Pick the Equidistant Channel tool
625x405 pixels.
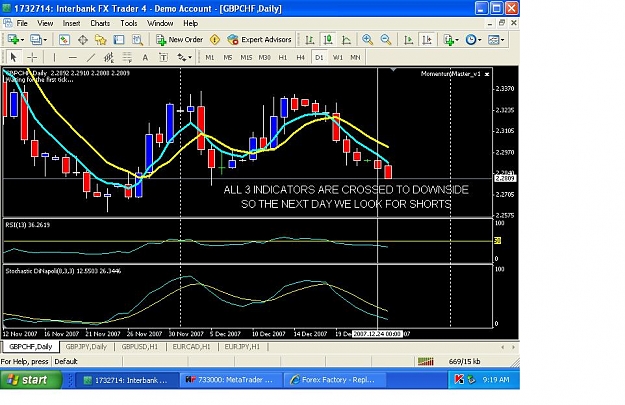(x=109, y=57)
